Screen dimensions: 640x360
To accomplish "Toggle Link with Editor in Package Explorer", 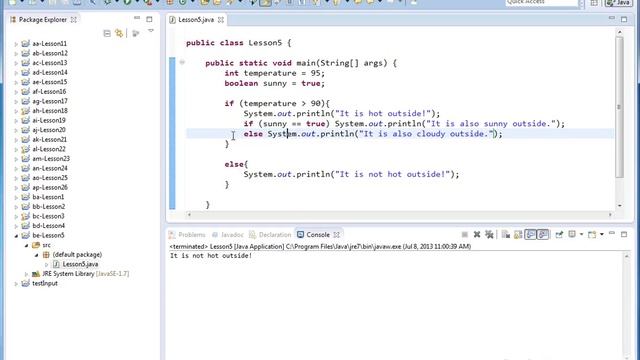I will tap(119, 33).
